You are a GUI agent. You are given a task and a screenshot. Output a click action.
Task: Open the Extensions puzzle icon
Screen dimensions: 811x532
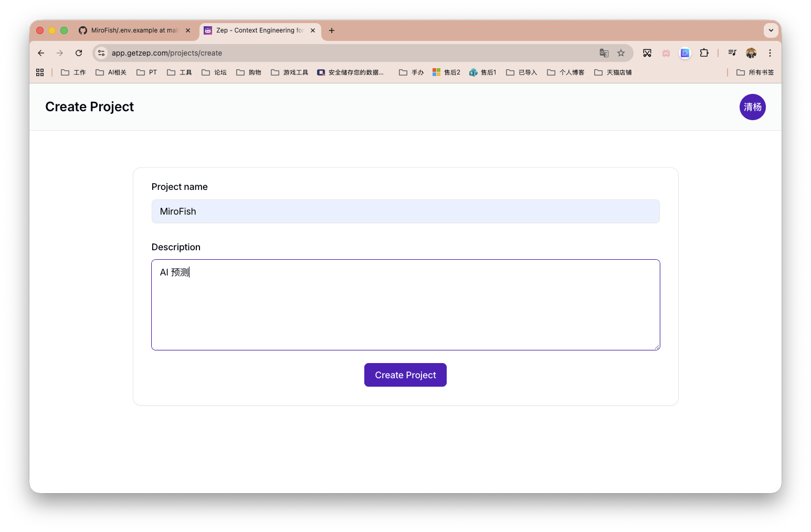coord(704,53)
